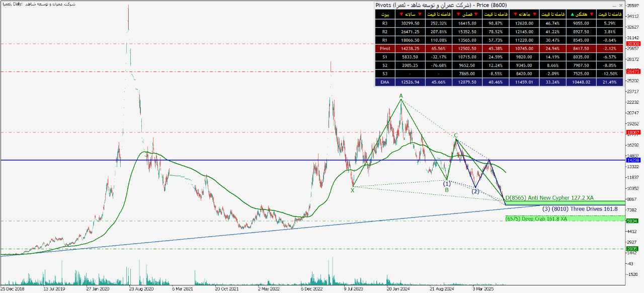Select the blue 14238 price tag on axis
This screenshot has width=644, height=293.
[x=632, y=160]
